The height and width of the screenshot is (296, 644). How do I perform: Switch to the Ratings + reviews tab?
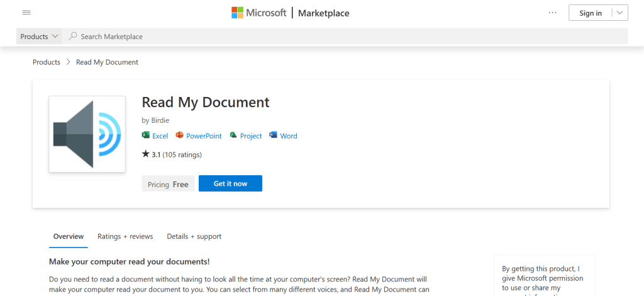coord(125,236)
